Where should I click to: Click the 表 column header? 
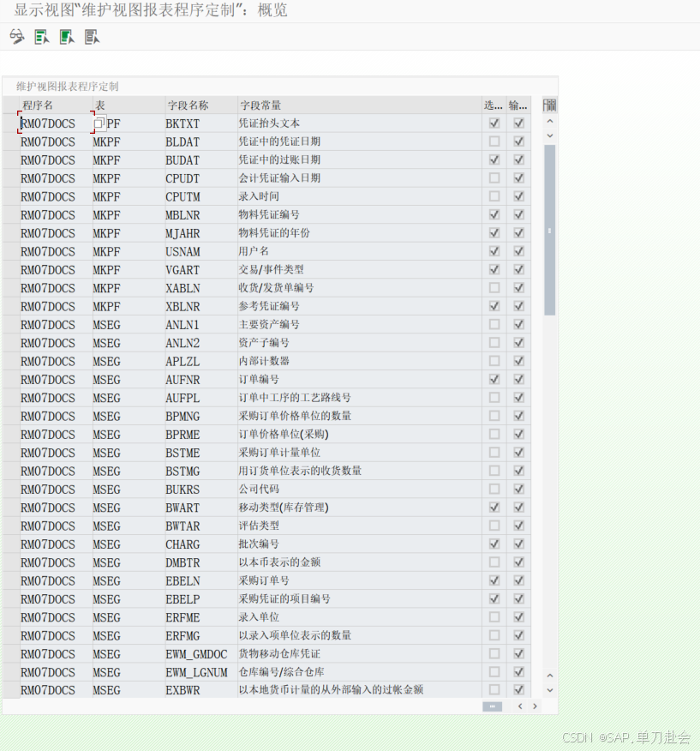[129, 105]
